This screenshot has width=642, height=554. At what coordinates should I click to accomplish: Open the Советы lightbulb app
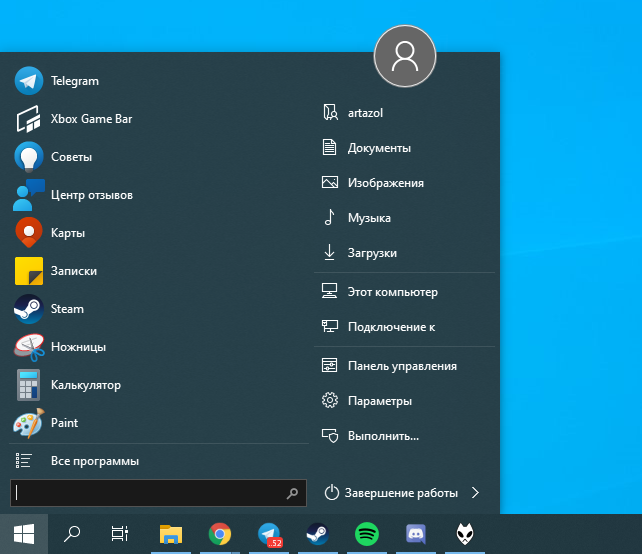(159, 157)
